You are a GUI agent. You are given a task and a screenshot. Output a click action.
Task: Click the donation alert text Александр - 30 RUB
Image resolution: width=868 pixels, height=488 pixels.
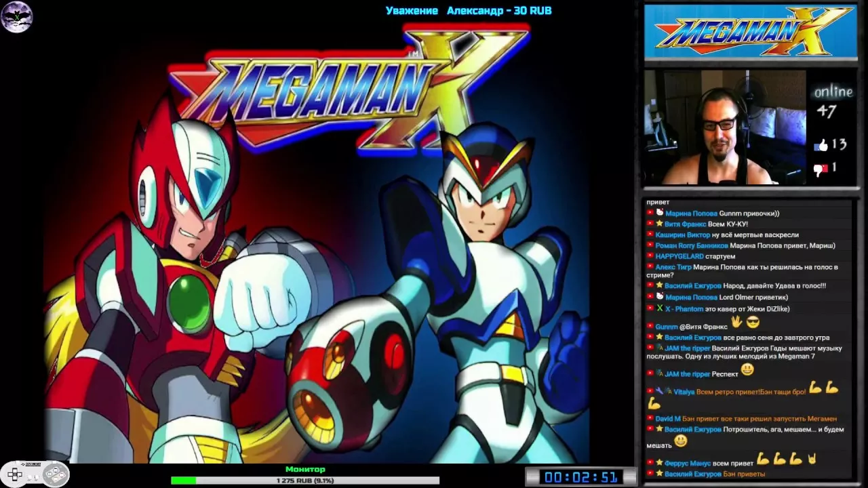498,10
